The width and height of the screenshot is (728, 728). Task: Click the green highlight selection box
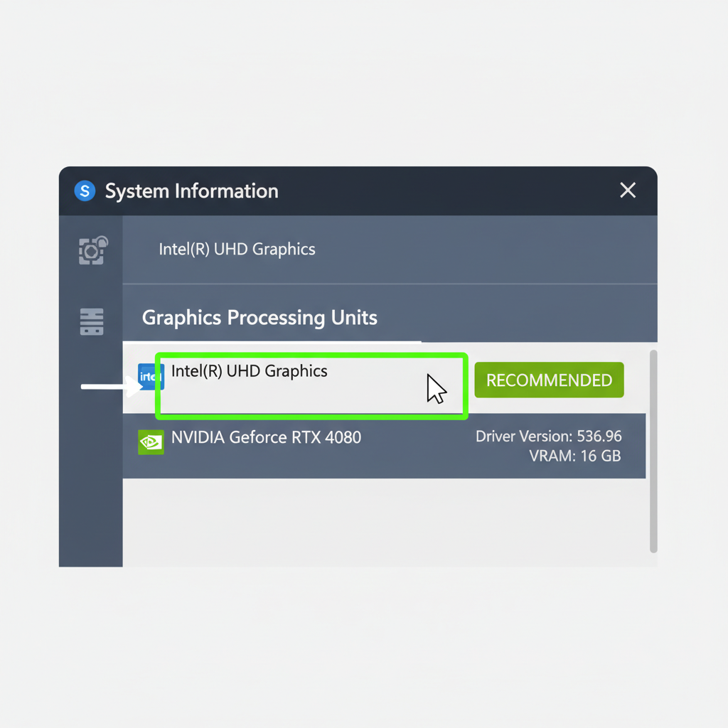pos(311,386)
